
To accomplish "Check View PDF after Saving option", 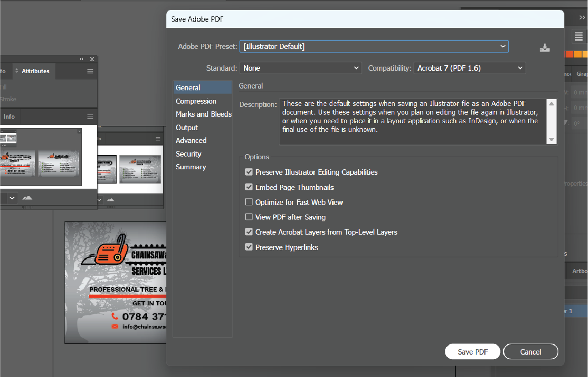I will tap(249, 217).
